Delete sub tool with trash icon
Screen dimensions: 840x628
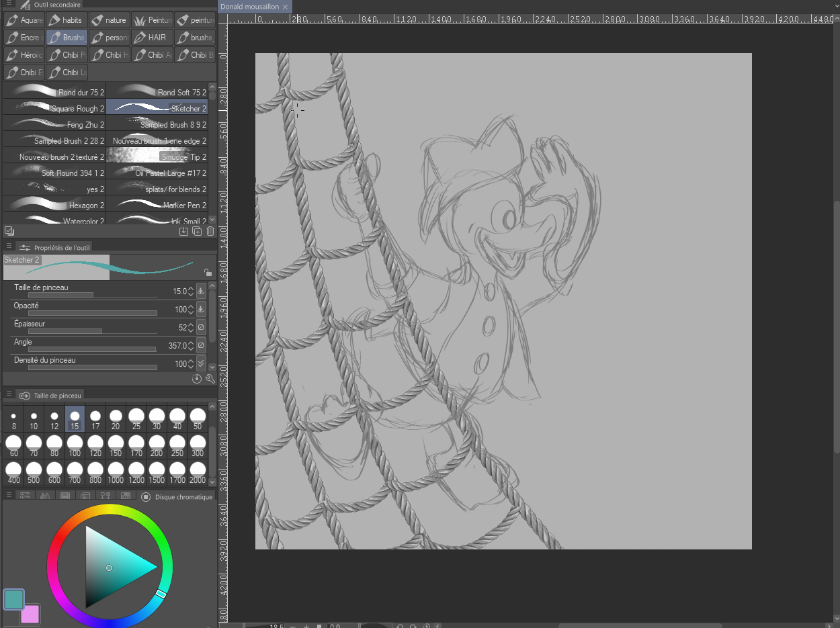tap(210, 232)
